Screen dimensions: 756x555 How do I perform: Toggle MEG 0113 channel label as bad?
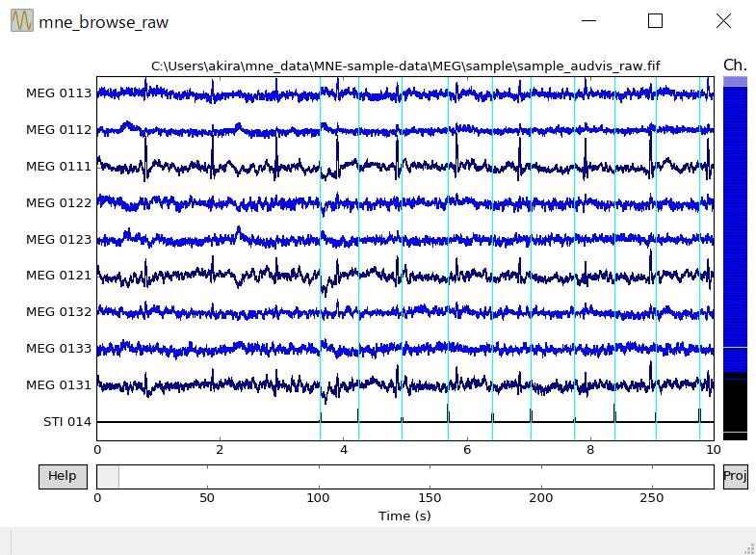pyautogui.click(x=59, y=93)
